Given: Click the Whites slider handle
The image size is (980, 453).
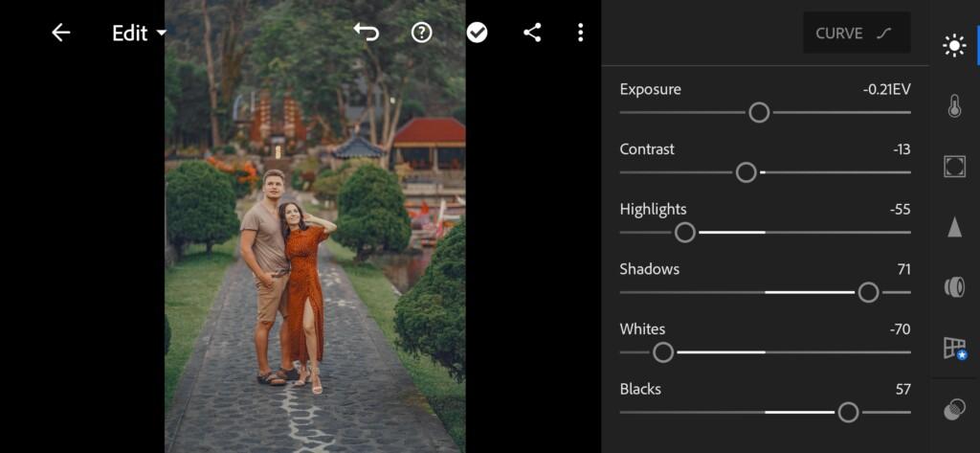Looking at the screenshot, I should 663,352.
